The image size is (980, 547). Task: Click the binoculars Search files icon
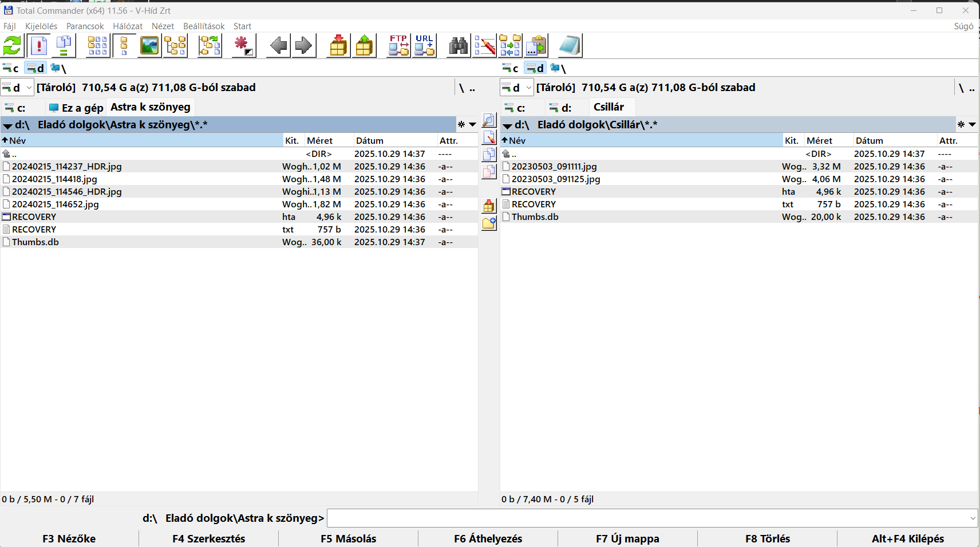(x=459, y=46)
